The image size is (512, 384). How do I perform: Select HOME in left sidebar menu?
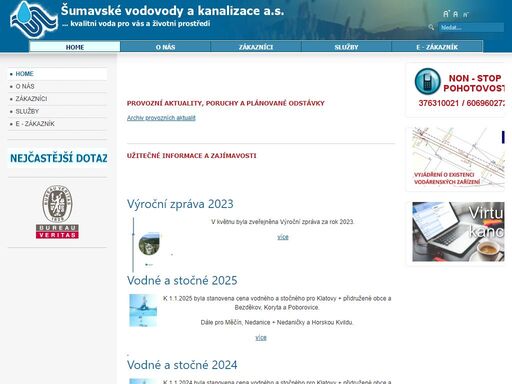(58, 74)
